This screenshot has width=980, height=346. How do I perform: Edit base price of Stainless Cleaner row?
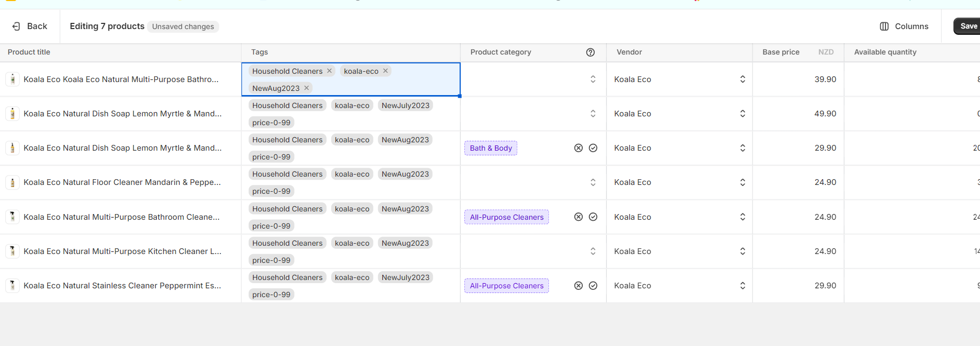click(798, 286)
